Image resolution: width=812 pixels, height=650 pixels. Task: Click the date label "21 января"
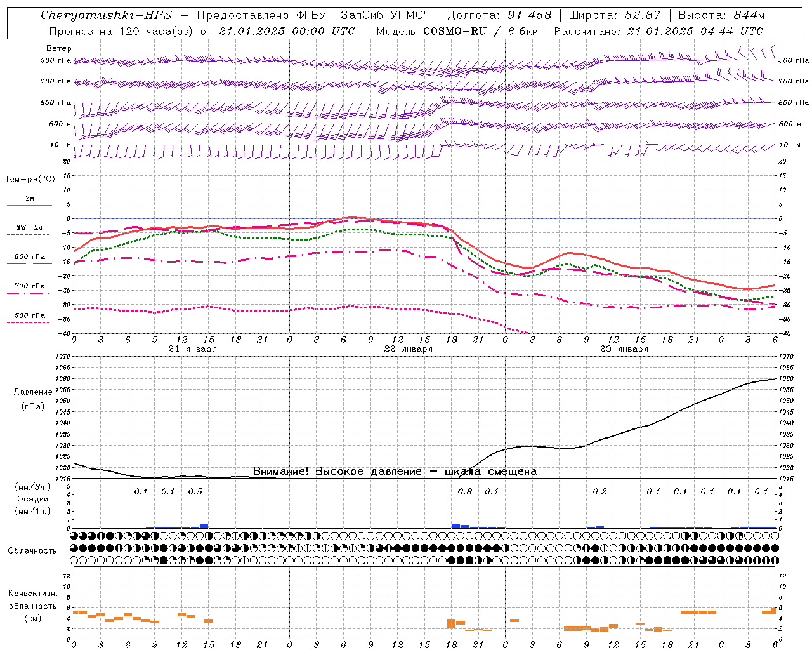pos(193,349)
